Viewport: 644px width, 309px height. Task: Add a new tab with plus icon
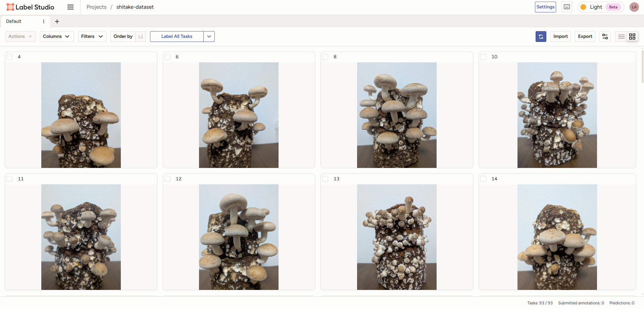coord(57,21)
